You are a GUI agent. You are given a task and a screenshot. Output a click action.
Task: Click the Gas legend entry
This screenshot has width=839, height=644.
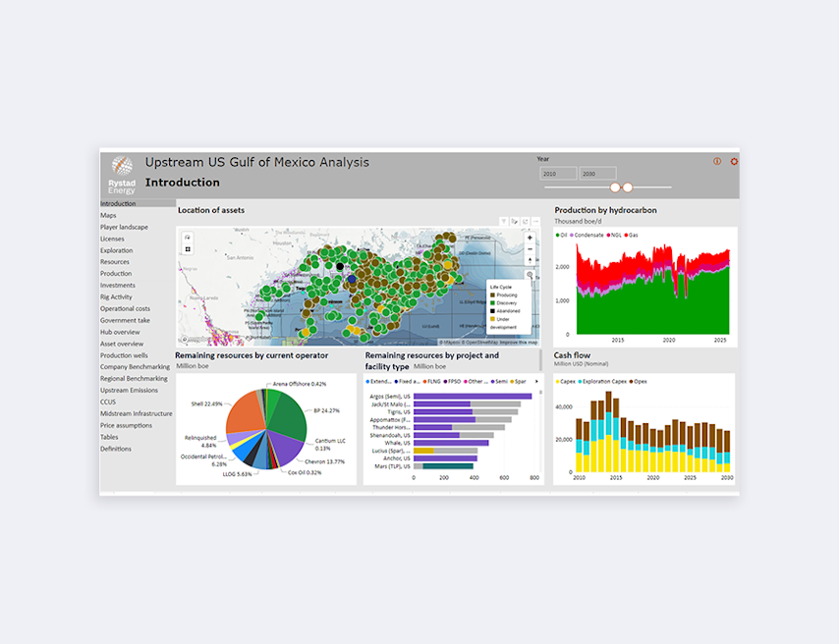631,236
